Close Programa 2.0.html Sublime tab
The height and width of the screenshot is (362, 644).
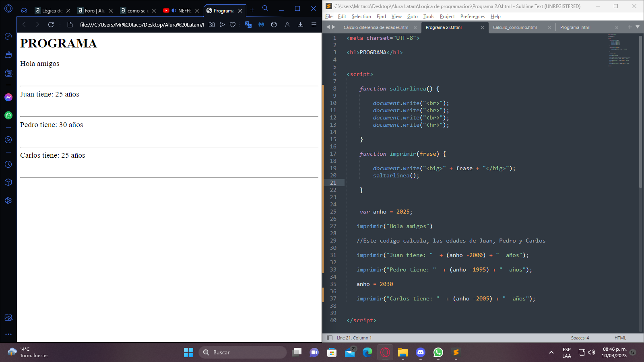click(x=482, y=27)
